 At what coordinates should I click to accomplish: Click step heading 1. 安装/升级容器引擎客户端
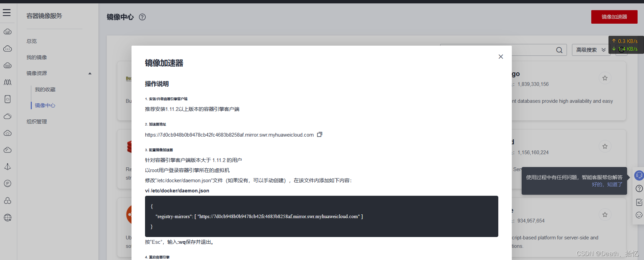point(166,99)
